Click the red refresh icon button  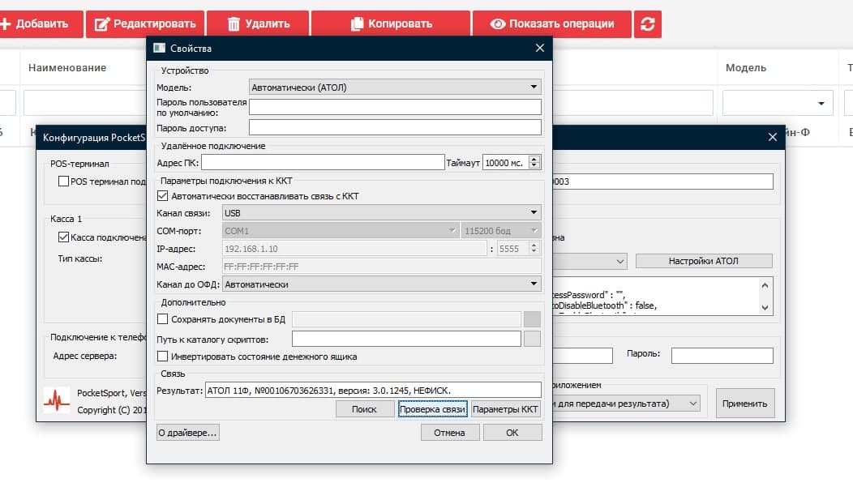coord(647,23)
